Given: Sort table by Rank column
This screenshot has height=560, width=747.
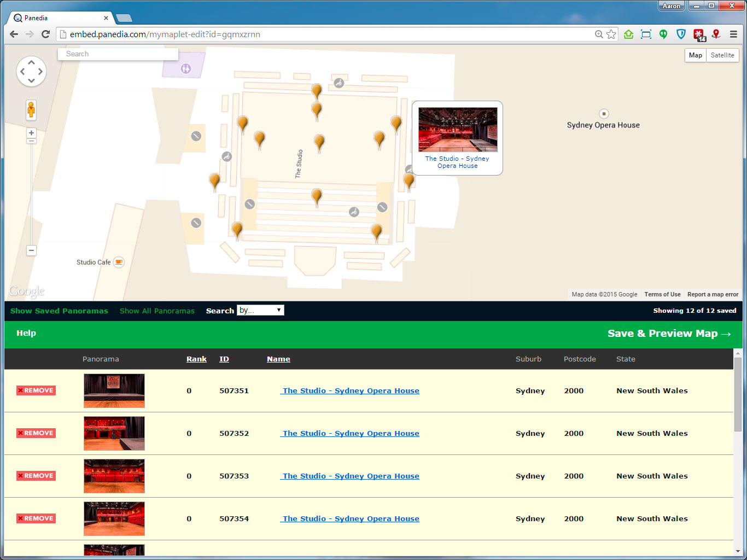Looking at the screenshot, I should [x=196, y=359].
